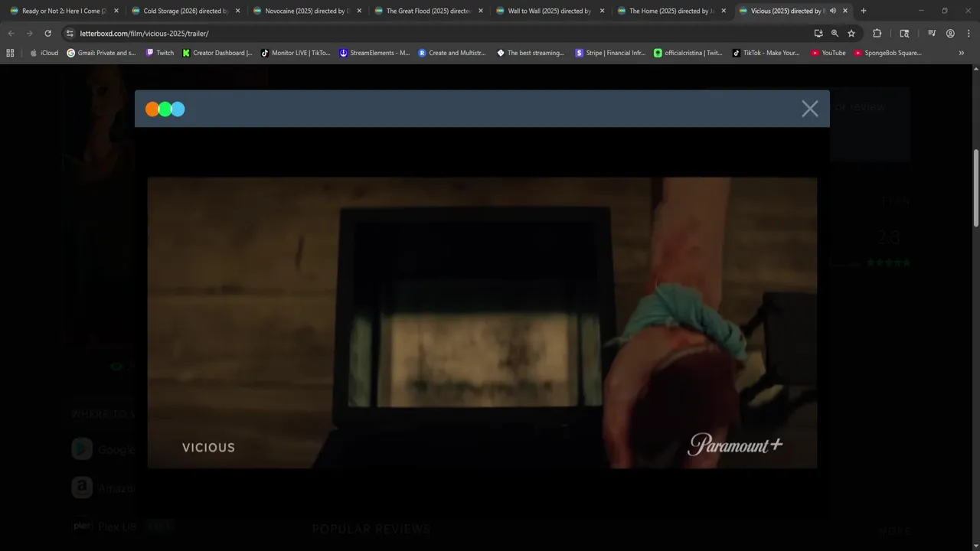Image resolution: width=980 pixels, height=551 pixels.
Task: Open the StreamElements bookmark
Action: pyautogui.click(x=374, y=53)
